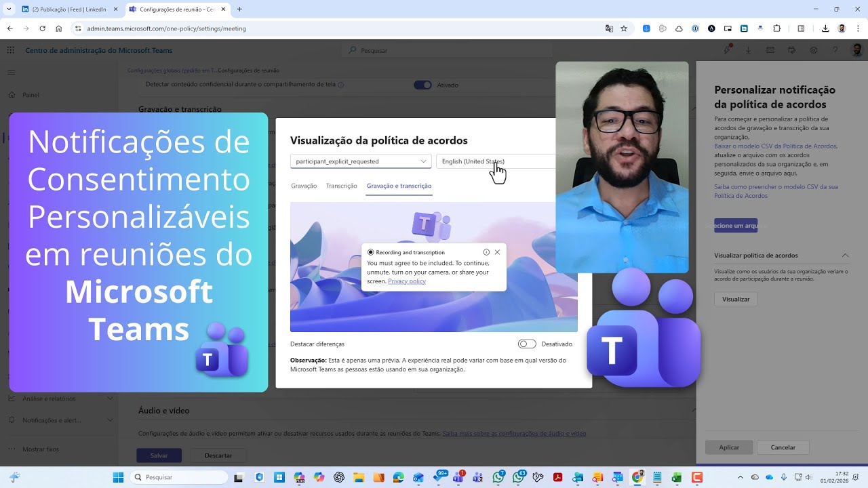Open ChatGPT app from the taskbar

(x=339, y=477)
